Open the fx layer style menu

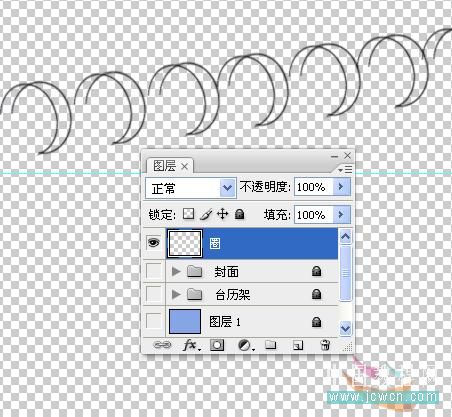coord(192,345)
